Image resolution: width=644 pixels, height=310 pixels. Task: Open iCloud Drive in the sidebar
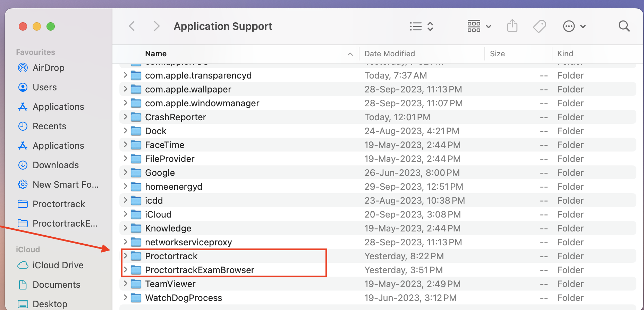[50, 265]
